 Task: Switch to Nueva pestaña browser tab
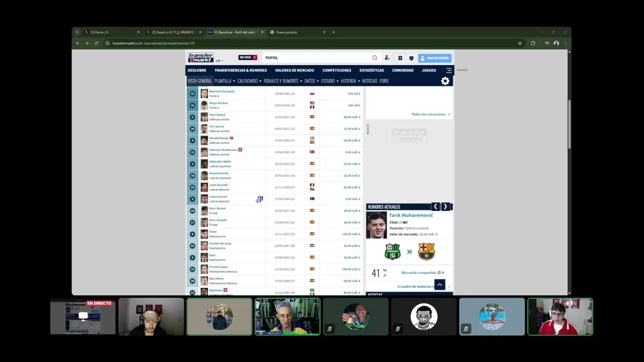tap(298, 32)
